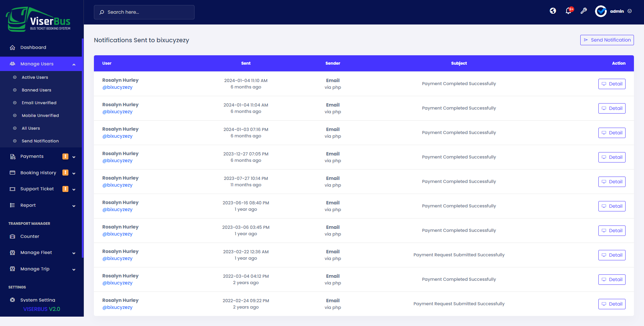Open the Dashboard from the sidebar
The width and height of the screenshot is (644, 326).
(x=33, y=47)
